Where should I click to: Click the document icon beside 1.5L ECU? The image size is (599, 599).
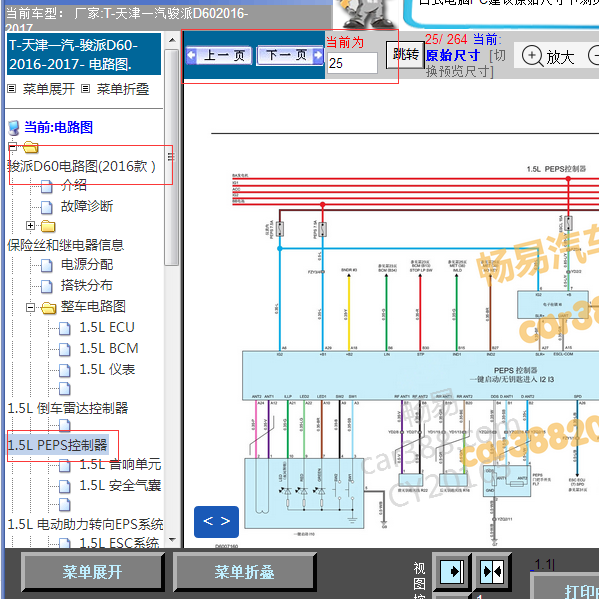click(x=65, y=328)
